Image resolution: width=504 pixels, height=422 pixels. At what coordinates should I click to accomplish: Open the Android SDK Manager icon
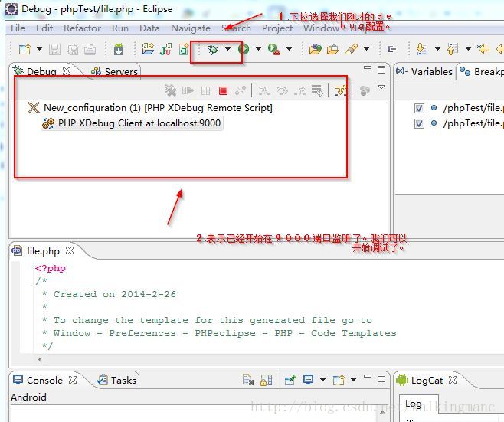click(x=119, y=49)
